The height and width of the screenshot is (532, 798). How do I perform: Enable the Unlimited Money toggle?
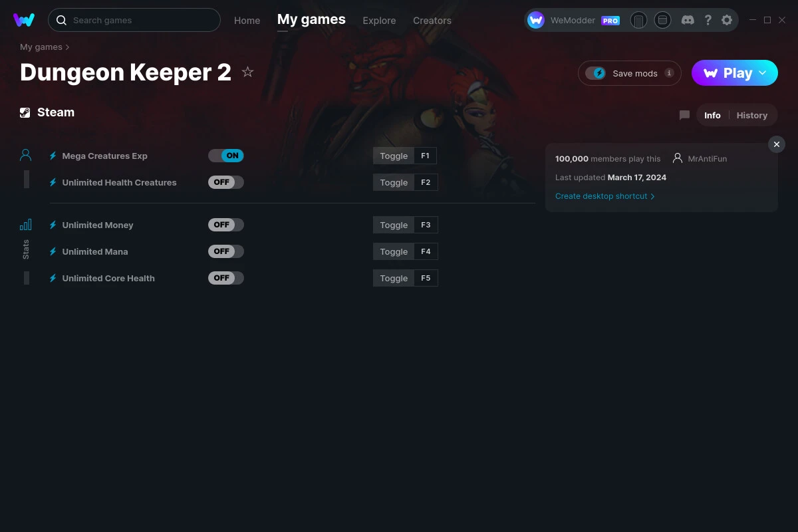point(226,225)
